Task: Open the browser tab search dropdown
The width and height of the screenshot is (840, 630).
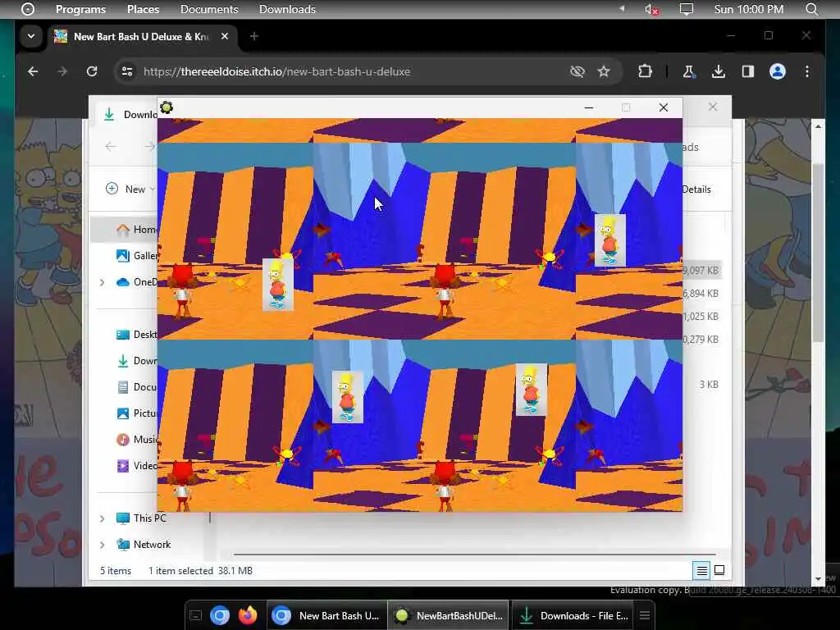Action: coord(31,36)
